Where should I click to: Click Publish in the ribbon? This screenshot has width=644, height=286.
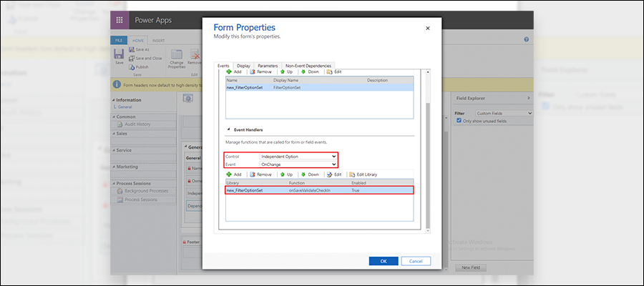139,67
